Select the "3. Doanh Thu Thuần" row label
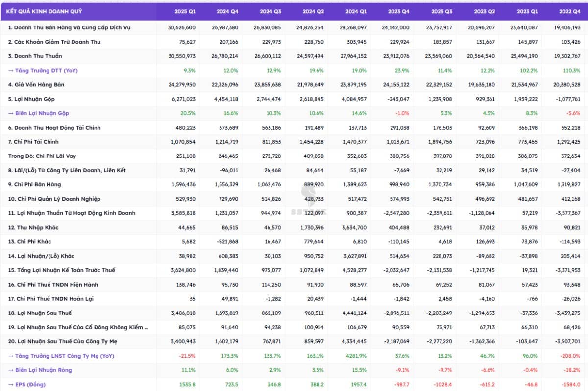This screenshot has width=588, height=391. [x=35, y=56]
